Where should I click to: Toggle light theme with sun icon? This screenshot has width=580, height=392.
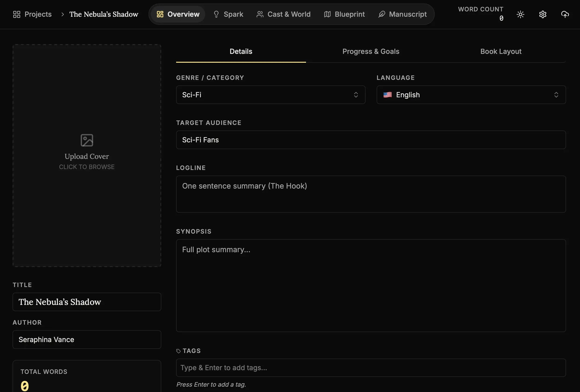520,14
